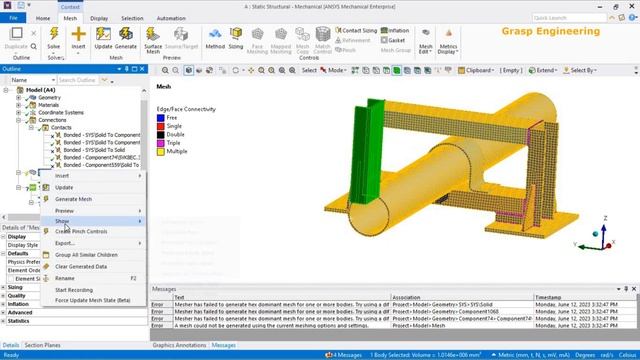Open the Selection ribbon tab

(x=132, y=18)
